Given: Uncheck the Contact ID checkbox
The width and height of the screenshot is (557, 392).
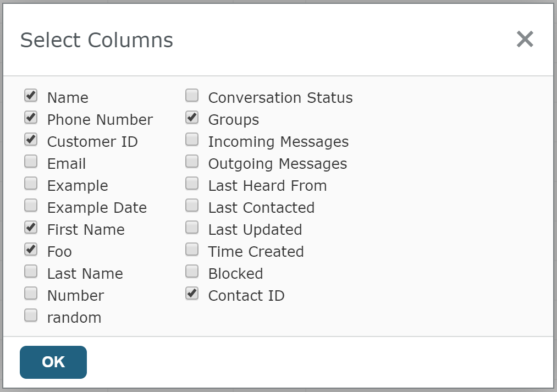Looking at the screenshot, I should point(192,294).
